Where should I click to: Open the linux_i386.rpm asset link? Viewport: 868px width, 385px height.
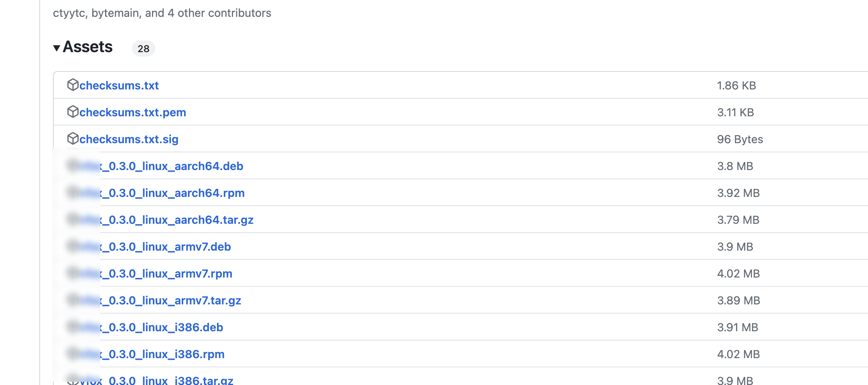point(152,354)
